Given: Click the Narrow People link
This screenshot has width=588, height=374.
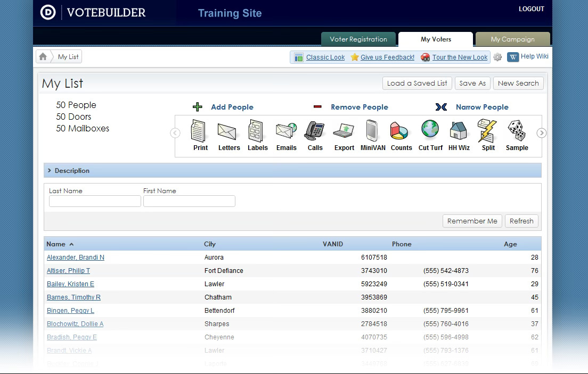Looking at the screenshot, I should pos(482,107).
